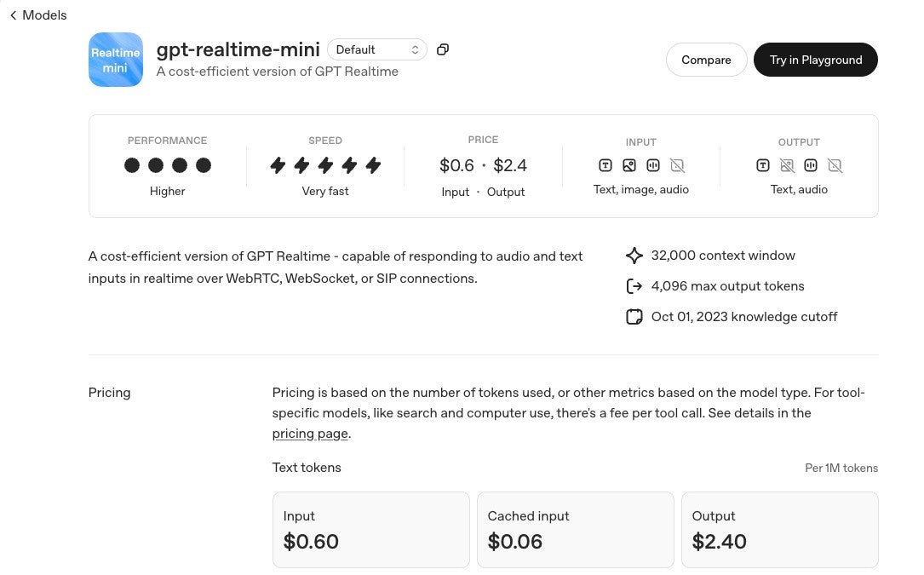Click the knowledge cutoff calendar icon

(x=634, y=317)
